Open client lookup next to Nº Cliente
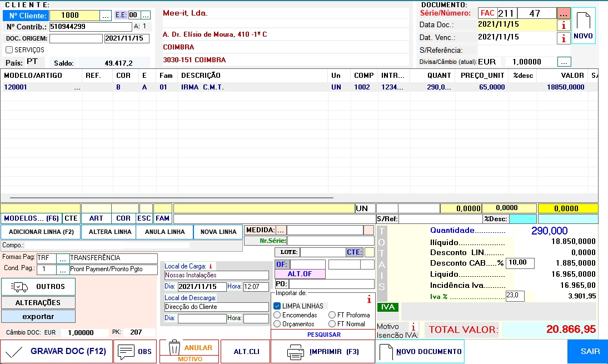 click(x=106, y=15)
